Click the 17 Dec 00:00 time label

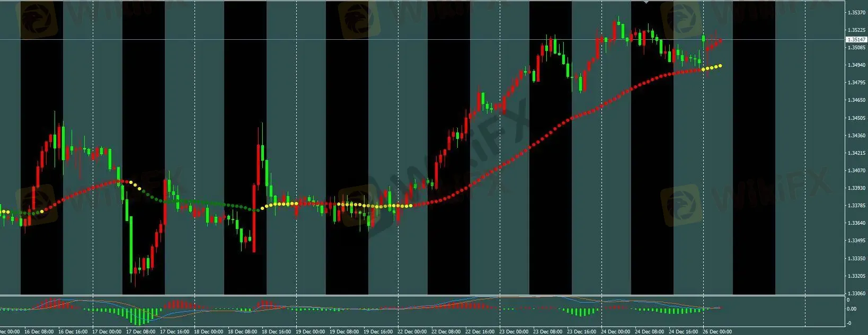pyautogui.click(x=107, y=332)
